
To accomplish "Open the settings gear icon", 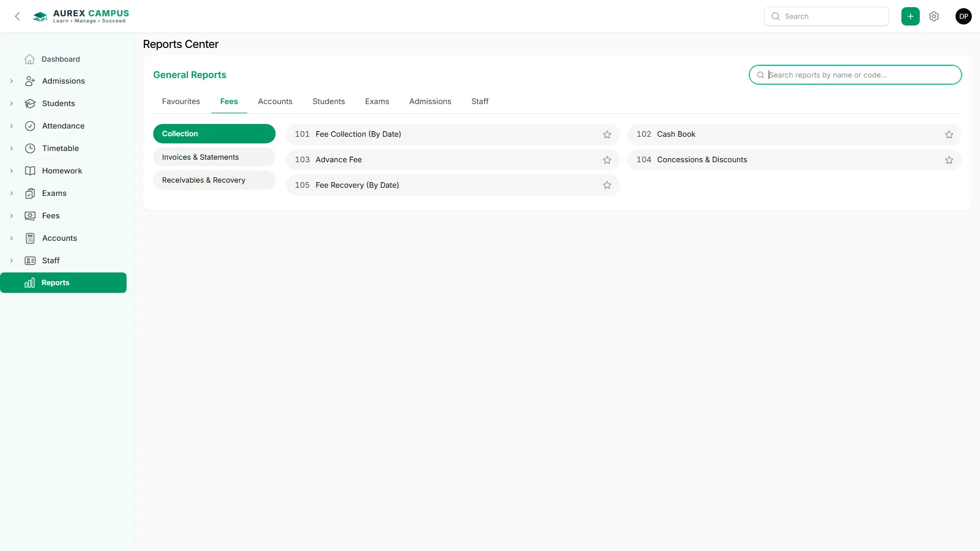I will click(934, 16).
